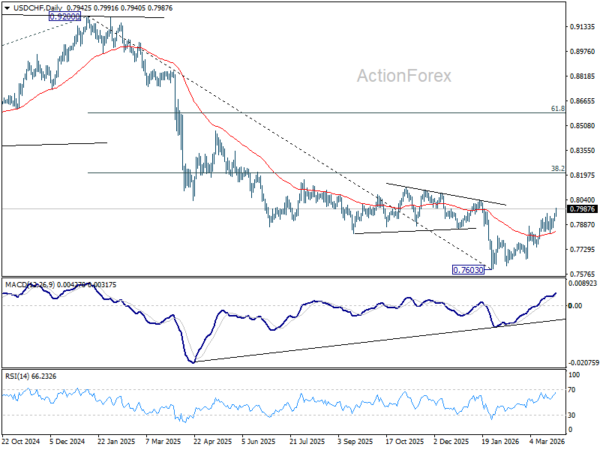This screenshot has height=450, width=600.
Task: Click the 0.81975 price axis value
Action: pyautogui.click(x=582, y=175)
